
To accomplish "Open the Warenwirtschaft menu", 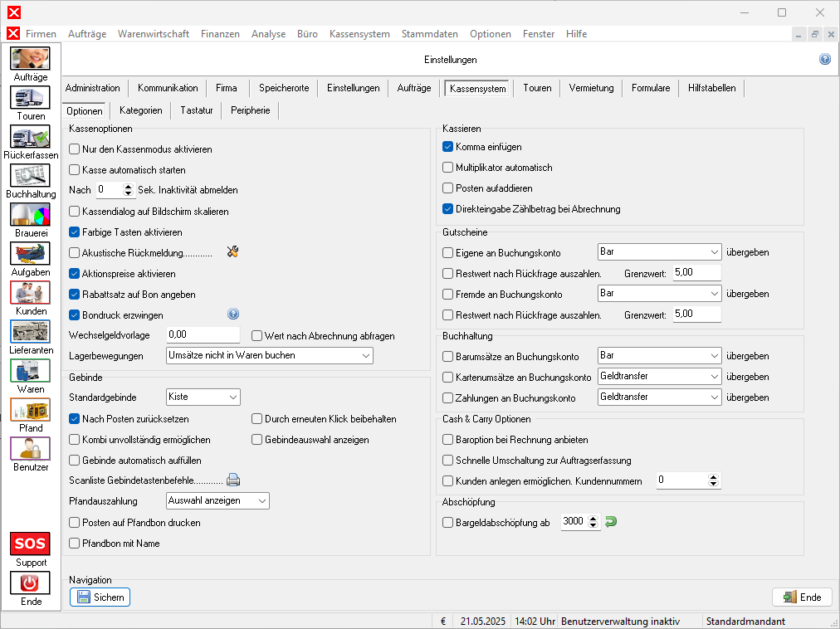I will [x=153, y=34].
